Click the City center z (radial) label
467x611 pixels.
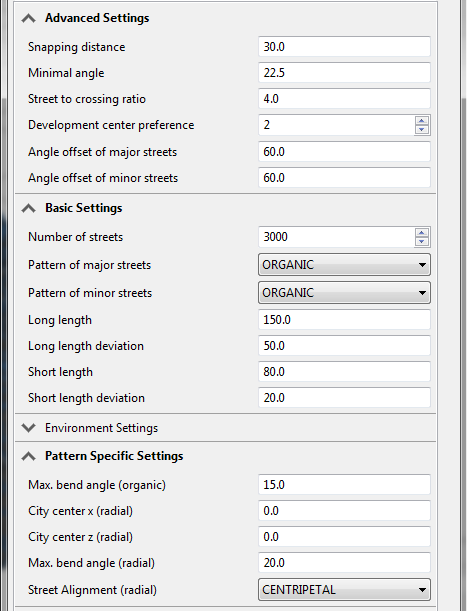coord(81,537)
